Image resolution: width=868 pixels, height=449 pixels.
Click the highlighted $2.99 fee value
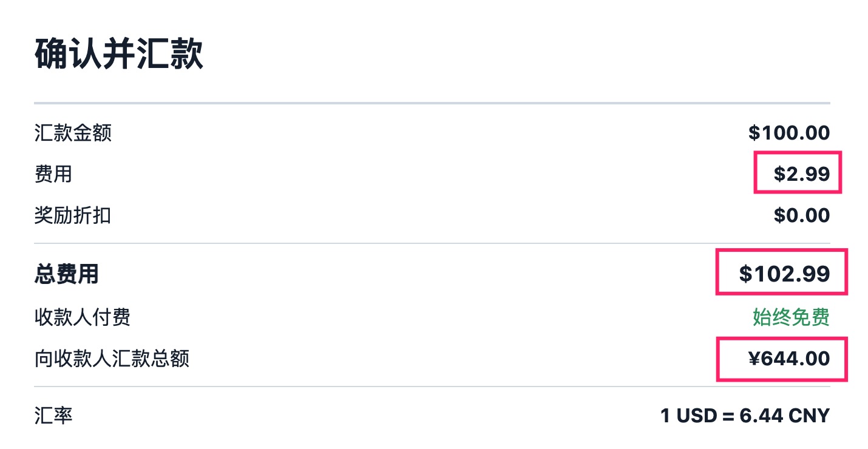coord(801,174)
